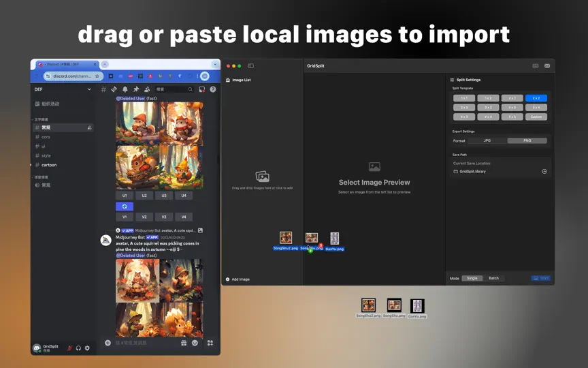Screen dimensions: 588x368
Task: Select the Discord browser tab
Action: 67,64
